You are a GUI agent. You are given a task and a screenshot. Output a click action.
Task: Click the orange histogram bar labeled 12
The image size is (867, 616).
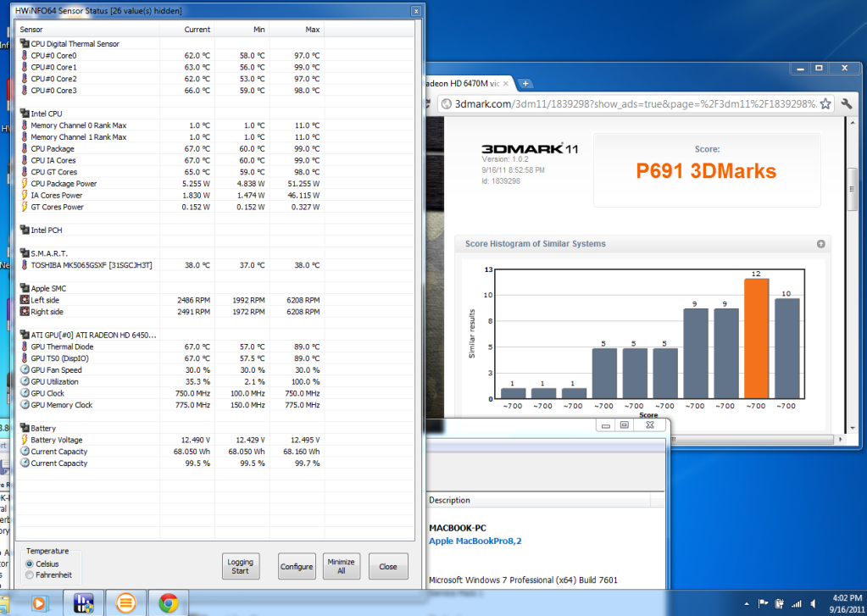[756, 338]
